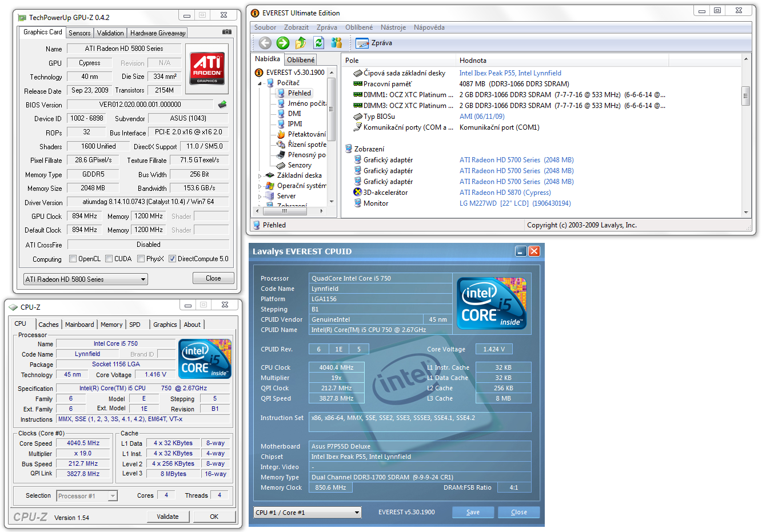Go back using EVEREST grey back arrow
The width and height of the screenshot is (762, 532).
tap(265, 43)
